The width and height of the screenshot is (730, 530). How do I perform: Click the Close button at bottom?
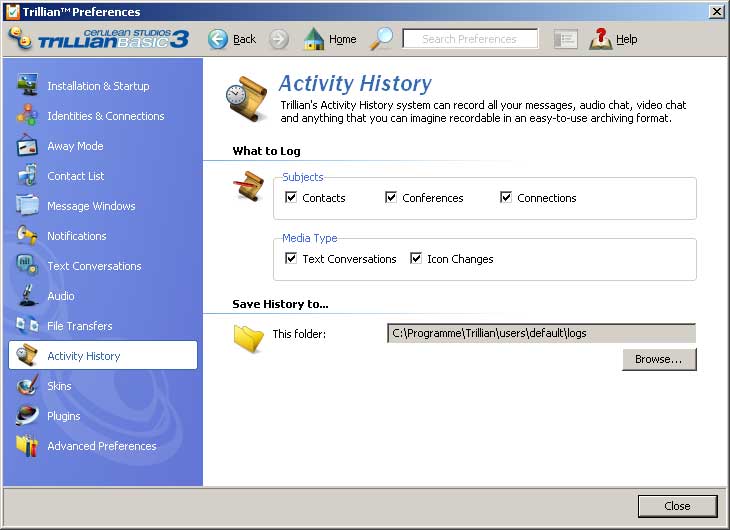677,506
